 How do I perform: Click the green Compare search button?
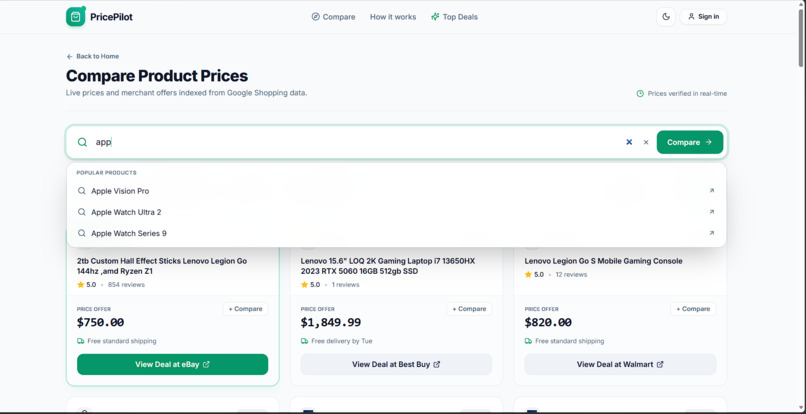point(689,142)
